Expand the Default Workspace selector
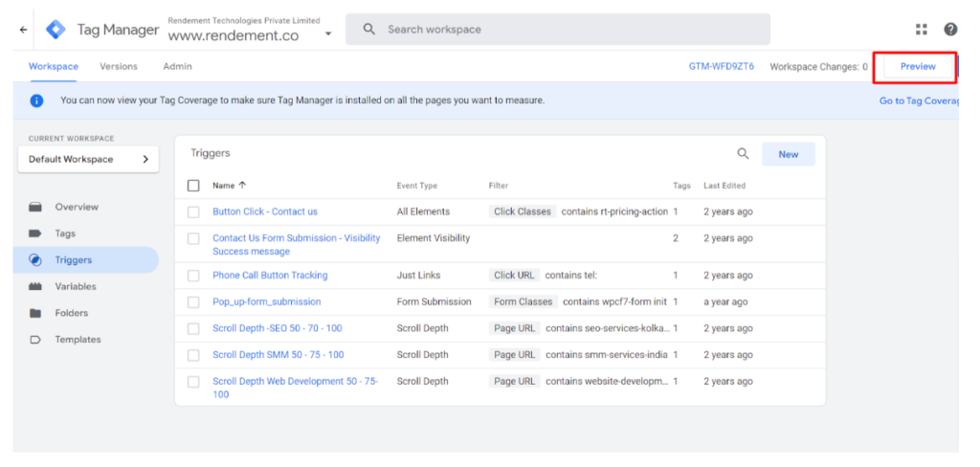 88,160
